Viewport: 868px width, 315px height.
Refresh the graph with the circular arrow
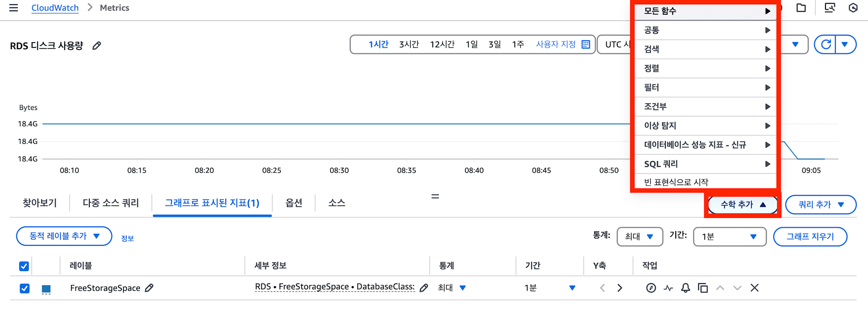click(826, 44)
